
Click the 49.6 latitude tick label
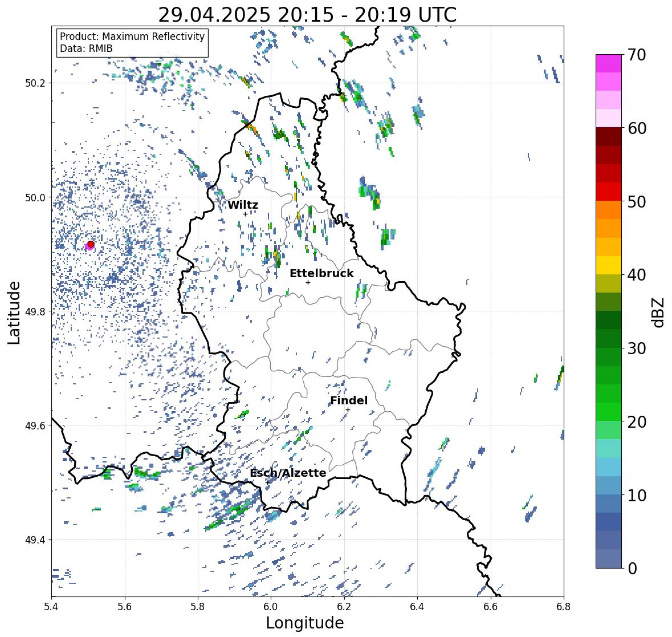click(35, 425)
